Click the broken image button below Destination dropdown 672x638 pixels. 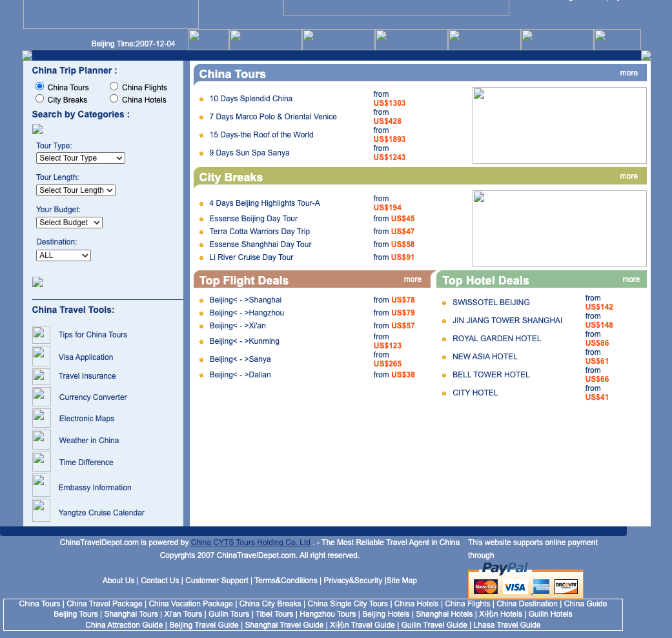click(37, 282)
